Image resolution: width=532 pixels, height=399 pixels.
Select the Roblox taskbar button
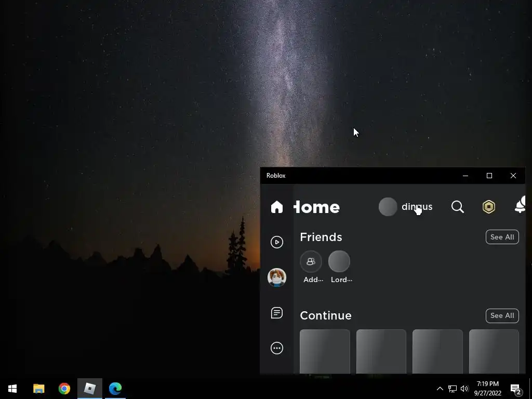(89, 389)
